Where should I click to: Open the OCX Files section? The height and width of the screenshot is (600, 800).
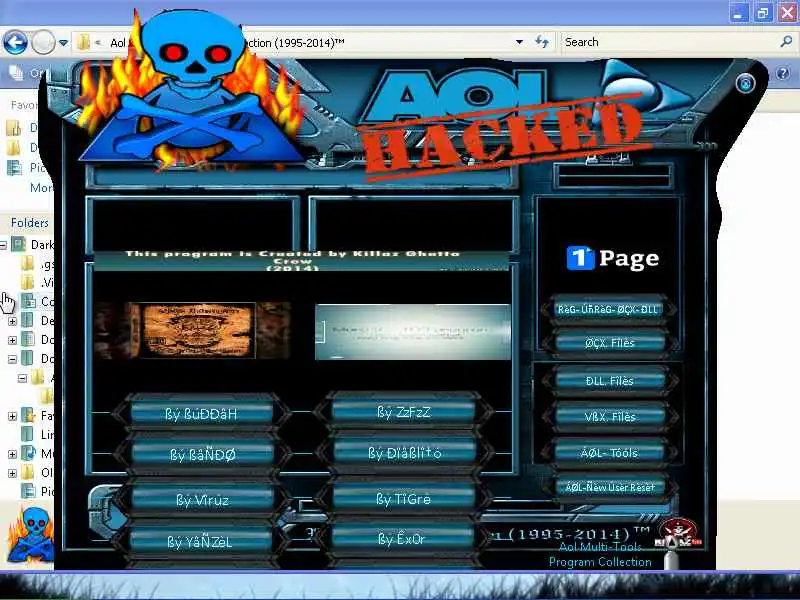coord(610,343)
